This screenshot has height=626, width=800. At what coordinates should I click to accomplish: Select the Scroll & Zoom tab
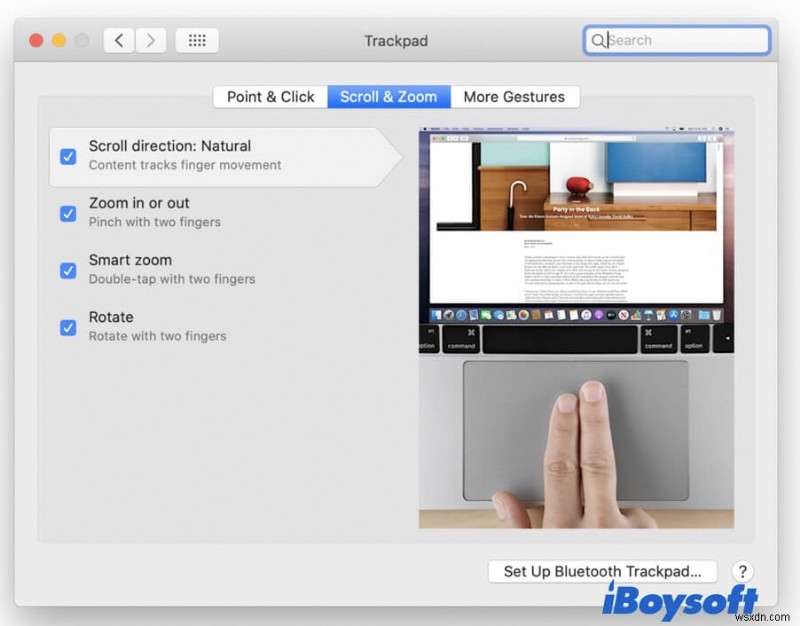coord(389,96)
